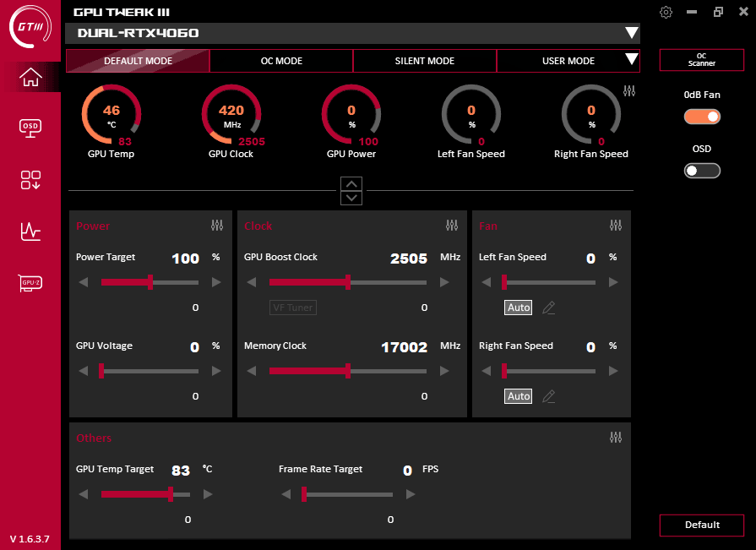The image size is (756, 550).
Task: Increase GPU Voltage with right arrow
Action: coord(216,371)
